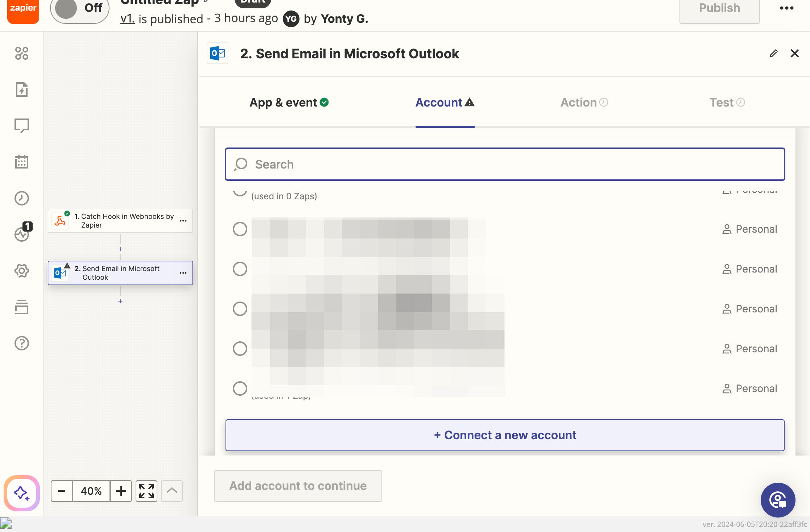Viewport: 810px width, 532px height.
Task: Select first fully visible account radio button
Action: click(240, 229)
